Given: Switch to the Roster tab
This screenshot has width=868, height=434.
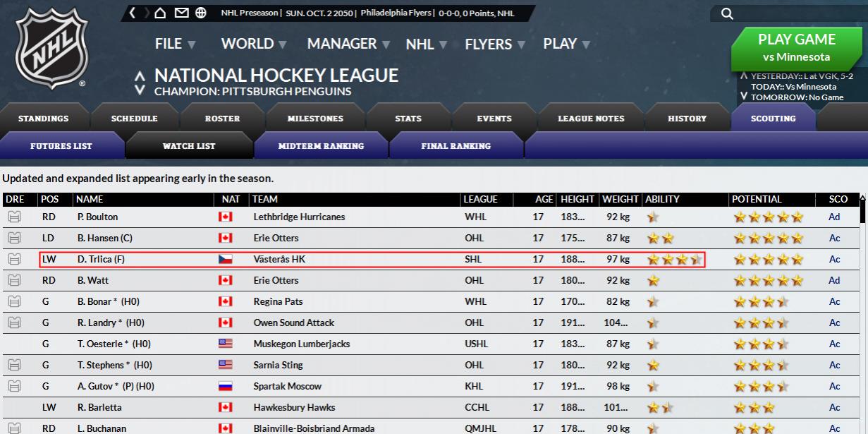Looking at the screenshot, I should click(x=222, y=118).
